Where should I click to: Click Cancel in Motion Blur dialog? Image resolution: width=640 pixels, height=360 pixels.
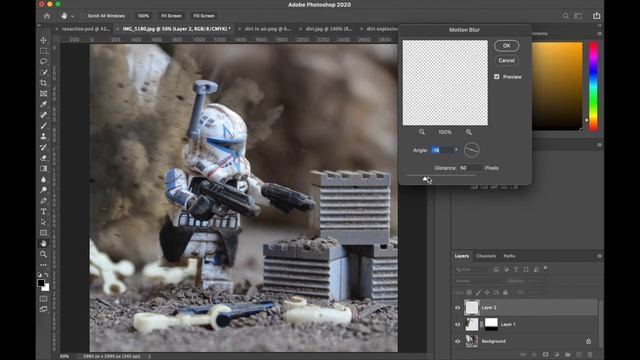507,60
